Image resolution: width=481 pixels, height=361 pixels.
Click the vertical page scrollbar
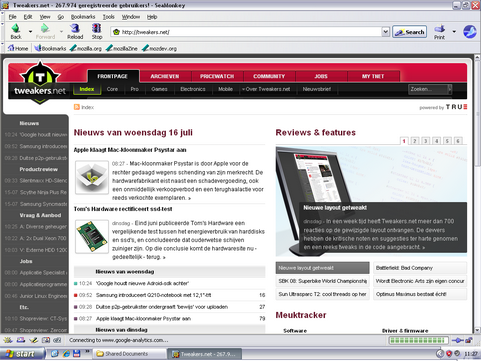(x=477, y=193)
